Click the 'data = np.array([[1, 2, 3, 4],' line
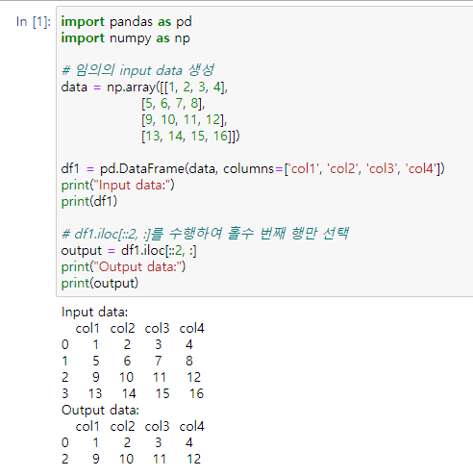Viewport: 473px width, 476px height. tap(144, 88)
